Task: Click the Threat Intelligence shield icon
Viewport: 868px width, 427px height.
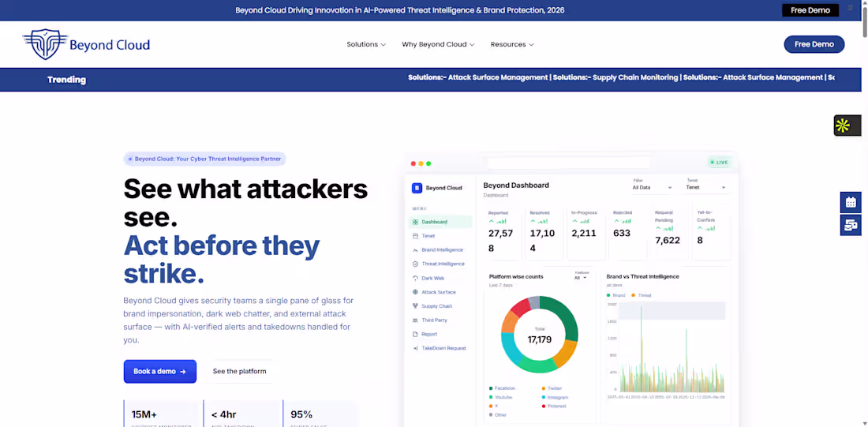Action: (415, 264)
